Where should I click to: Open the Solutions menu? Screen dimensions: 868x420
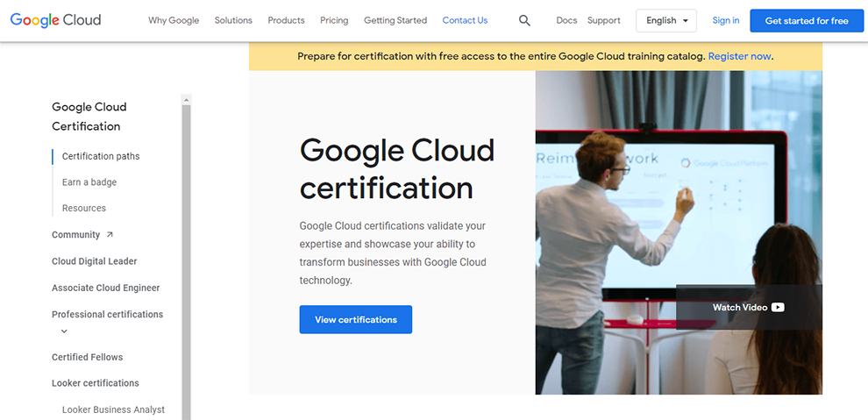pos(233,20)
